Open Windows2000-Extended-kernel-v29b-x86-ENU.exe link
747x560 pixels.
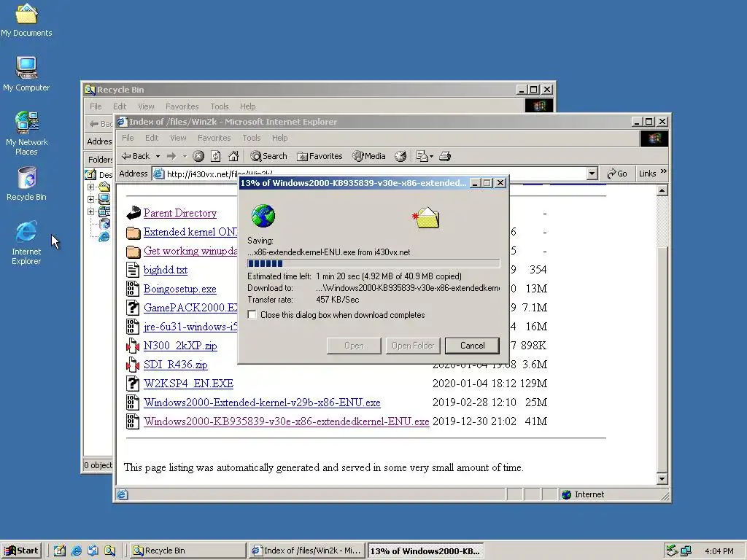point(262,402)
